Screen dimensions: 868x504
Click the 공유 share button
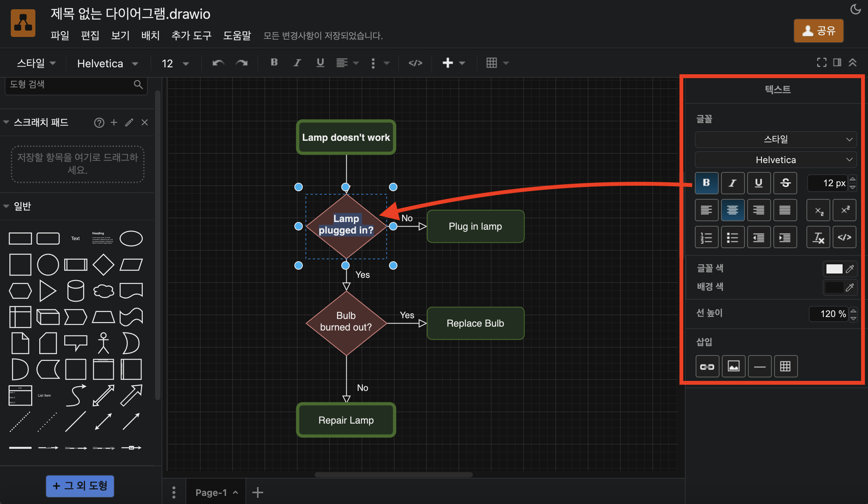coord(818,30)
